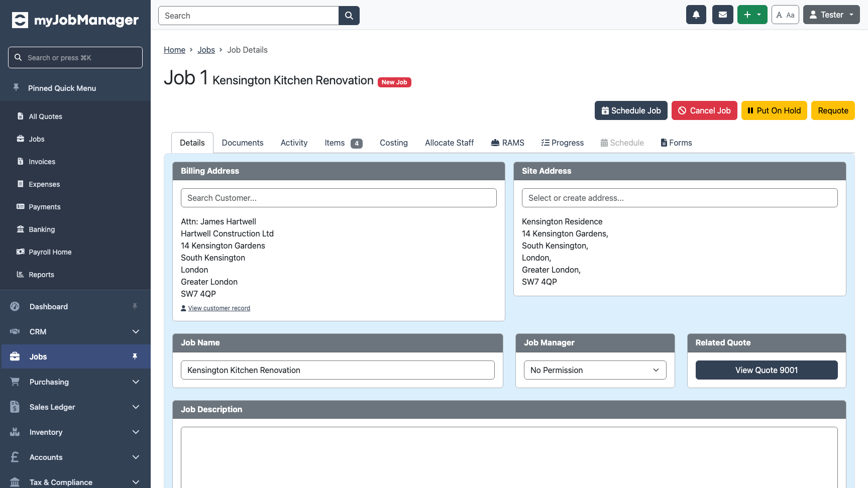Switch to the Costing tab
The image size is (868, 488).
[x=394, y=143]
